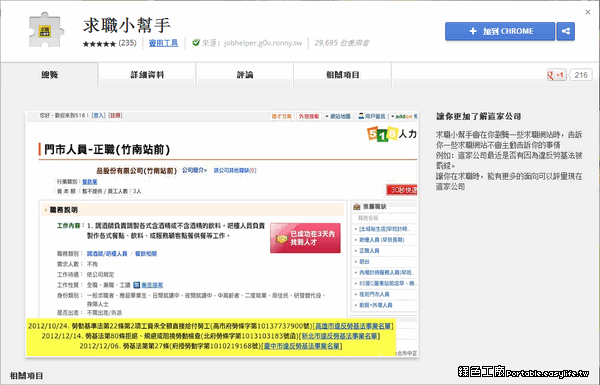Click the share icon button
Screen dimensions: 600x385
566,31
